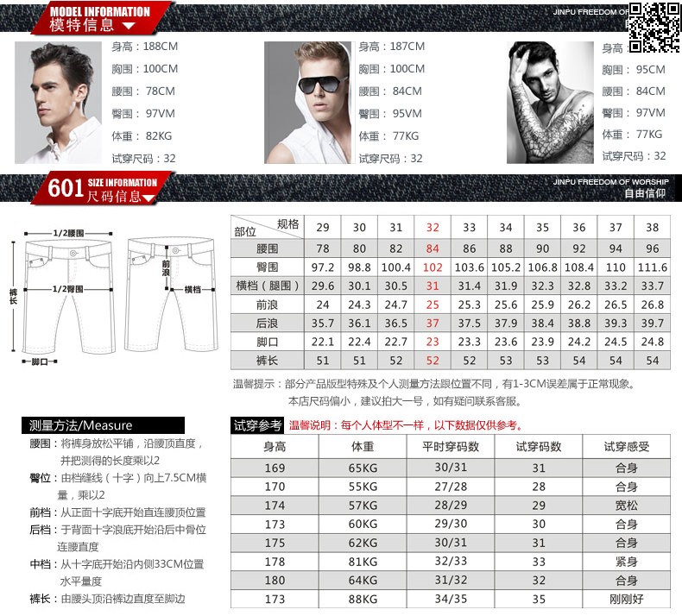Click the 平时穿码数 column header
The image size is (682, 616).
pos(451,446)
